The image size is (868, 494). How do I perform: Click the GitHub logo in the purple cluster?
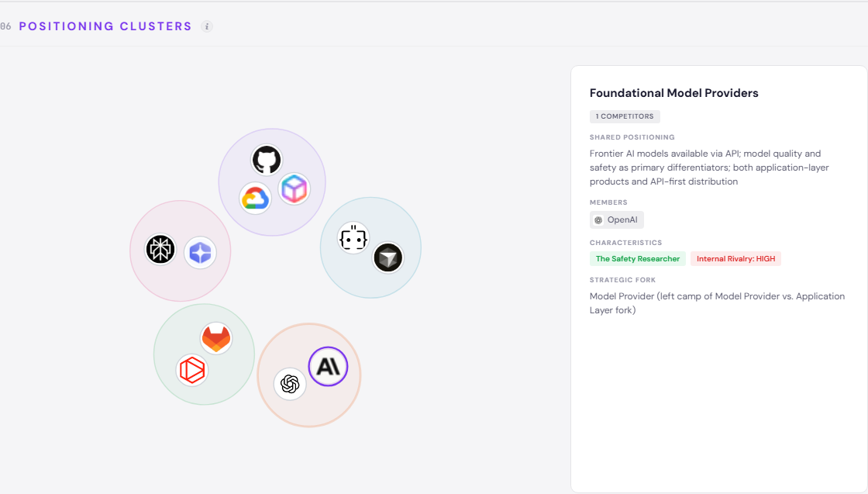tap(267, 160)
